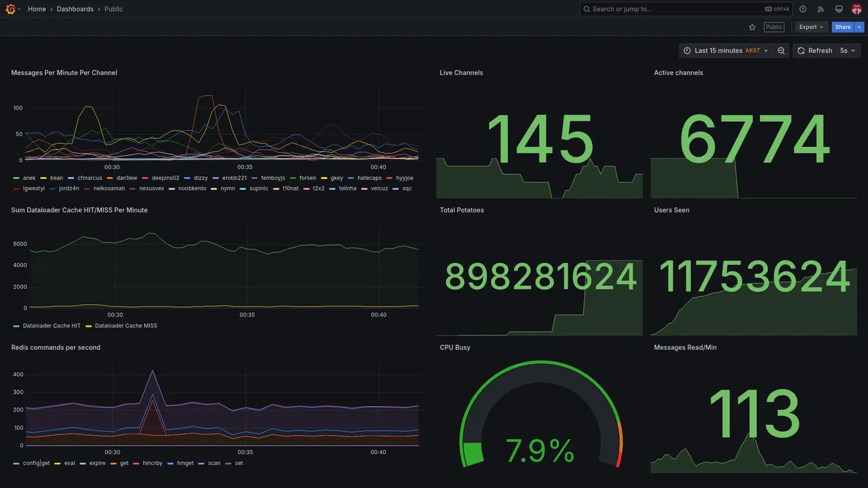The width and height of the screenshot is (868, 488).
Task: Click the blue Share button
Action: coord(843,27)
